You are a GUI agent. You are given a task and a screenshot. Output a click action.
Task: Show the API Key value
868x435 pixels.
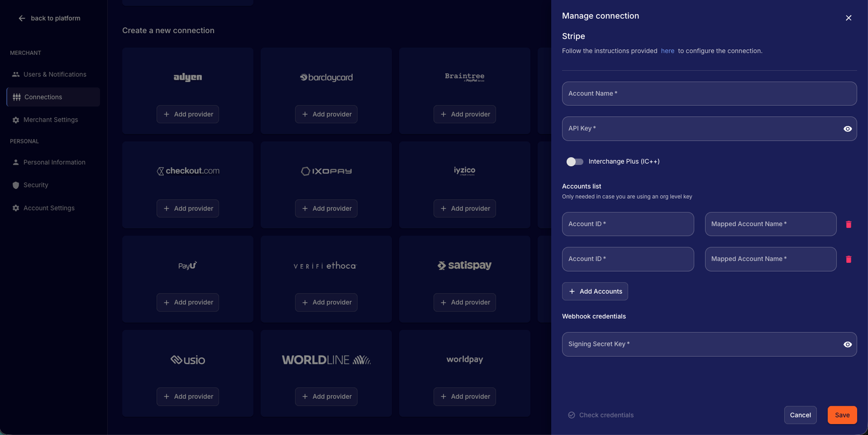coord(848,129)
